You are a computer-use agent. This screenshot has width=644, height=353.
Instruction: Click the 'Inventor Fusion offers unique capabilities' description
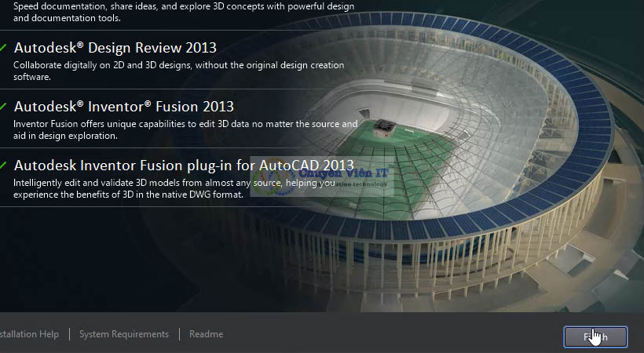click(185, 129)
